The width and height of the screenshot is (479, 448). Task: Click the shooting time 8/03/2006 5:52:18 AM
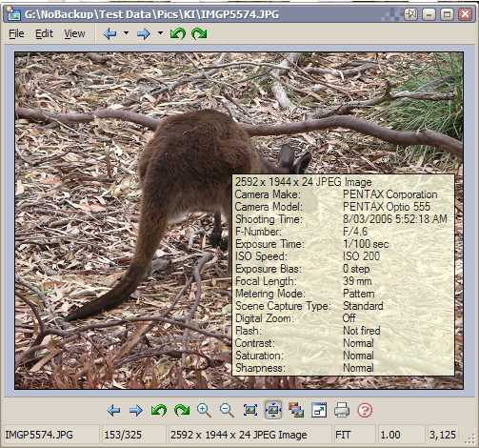395,219
